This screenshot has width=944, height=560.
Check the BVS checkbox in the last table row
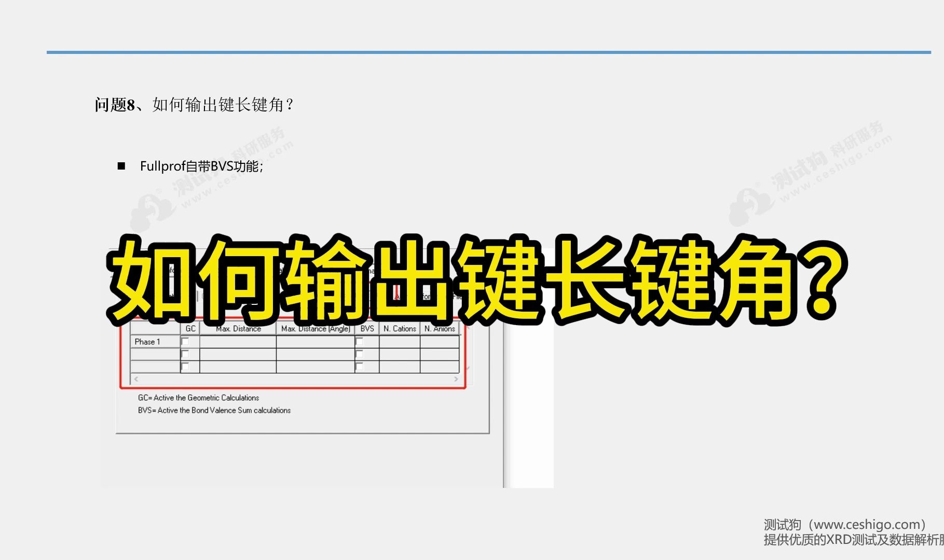coord(360,367)
